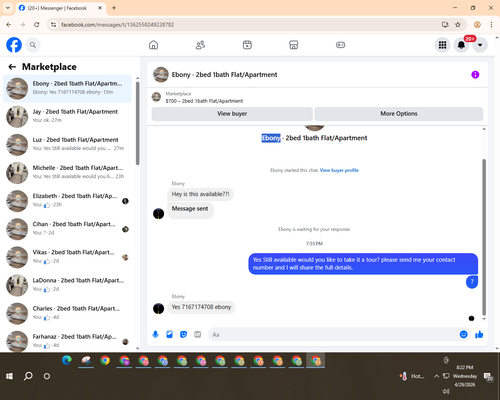Open the View buyer profile link
Screen dimensions: 500x400
[x=339, y=170]
